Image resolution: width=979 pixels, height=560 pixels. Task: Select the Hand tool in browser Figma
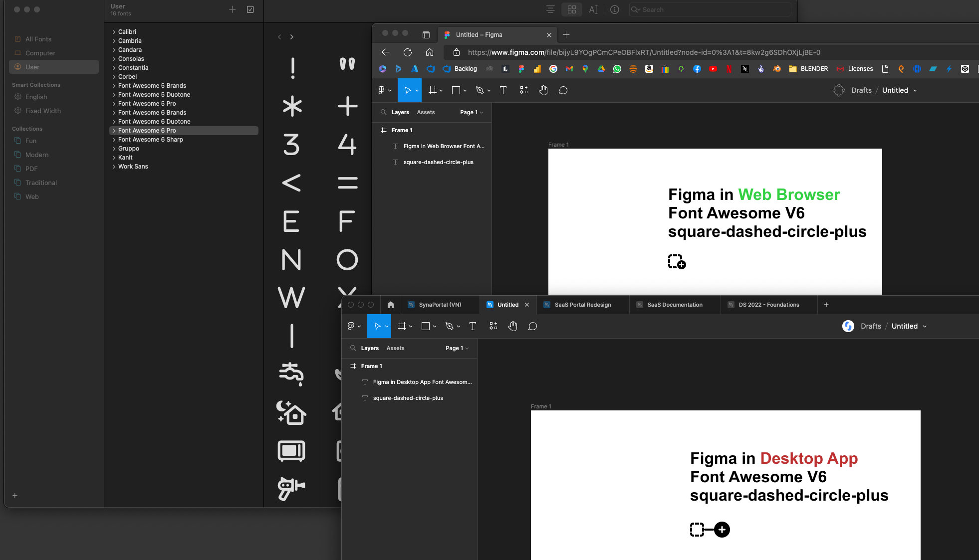pos(543,90)
